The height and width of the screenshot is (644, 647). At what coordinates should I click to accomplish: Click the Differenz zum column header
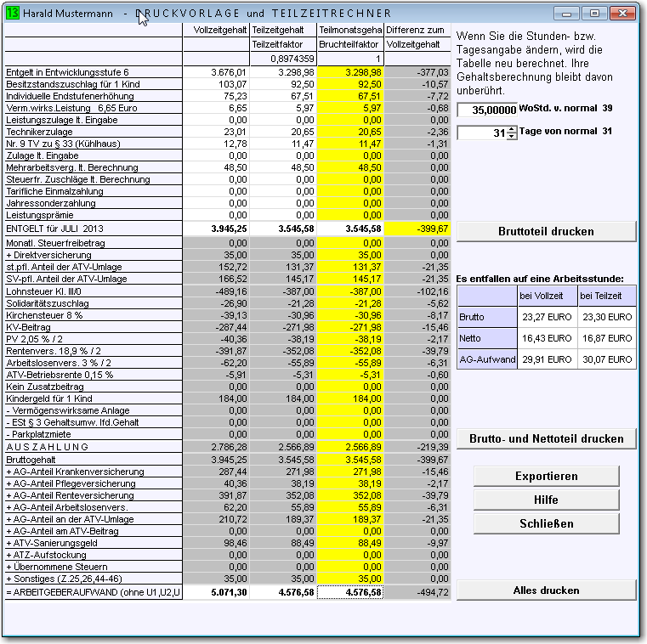click(417, 30)
